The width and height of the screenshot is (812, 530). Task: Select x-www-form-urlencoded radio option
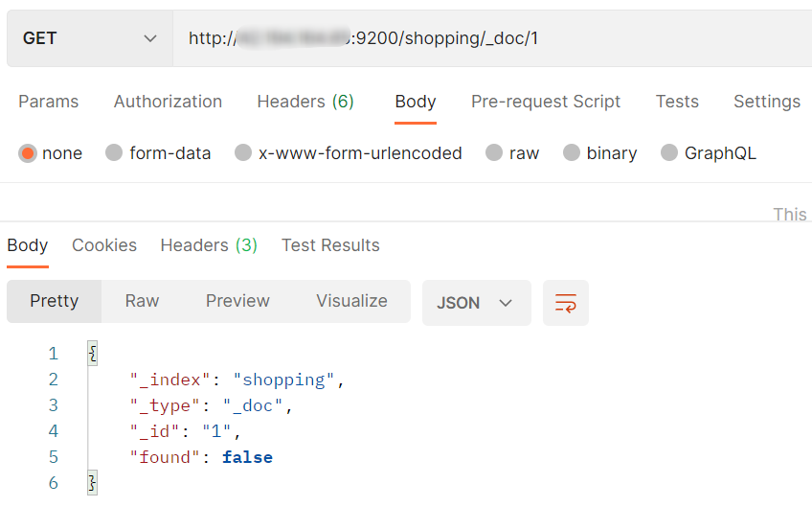tap(243, 153)
